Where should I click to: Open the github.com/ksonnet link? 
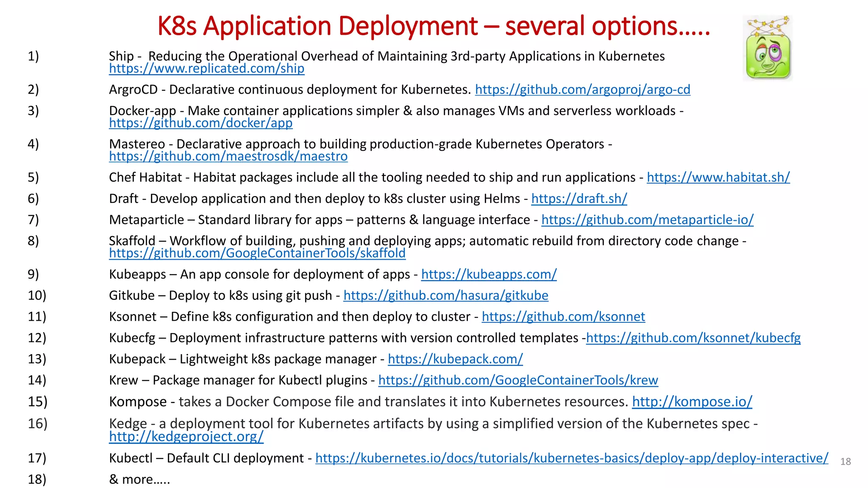tap(564, 317)
